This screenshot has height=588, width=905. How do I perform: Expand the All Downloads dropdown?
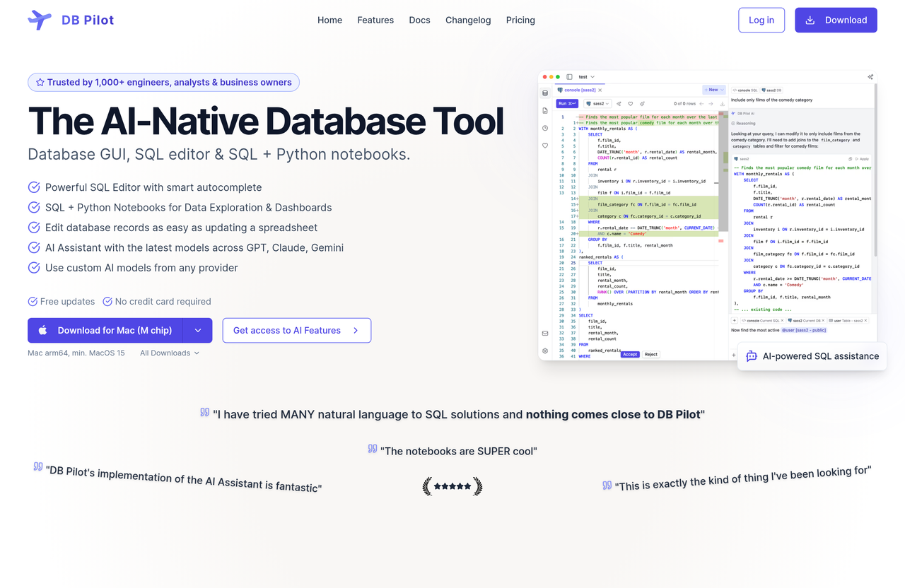tap(169, 353)
